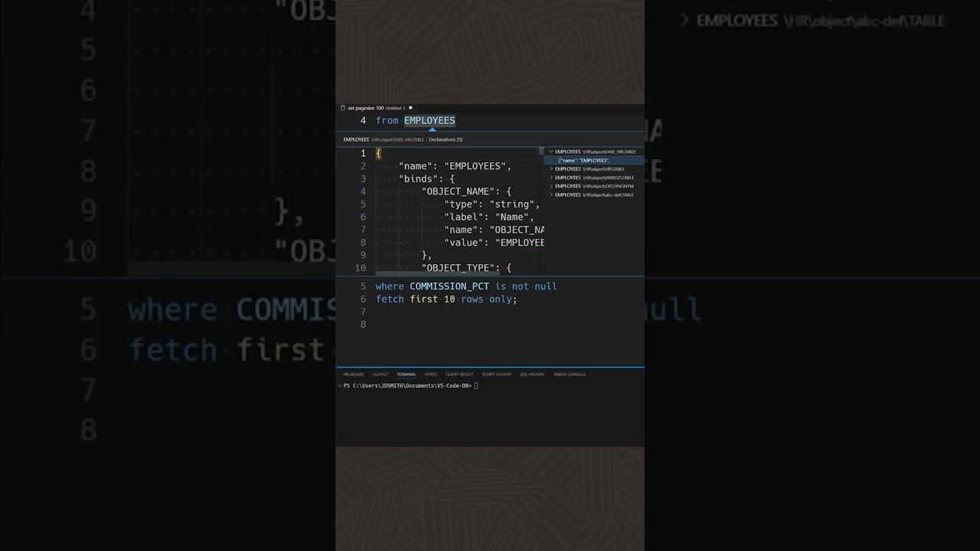The width and height of the screenshot is (980, 551).
Task: Open the Ports tab
Action: pos(431,374)
